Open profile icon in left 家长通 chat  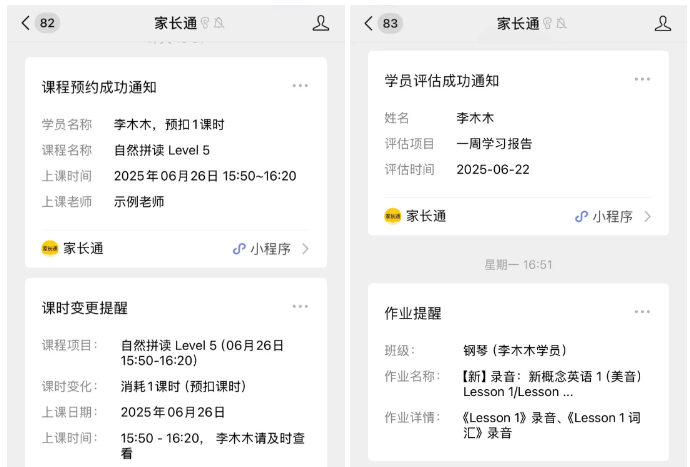(x=321, y=23)
